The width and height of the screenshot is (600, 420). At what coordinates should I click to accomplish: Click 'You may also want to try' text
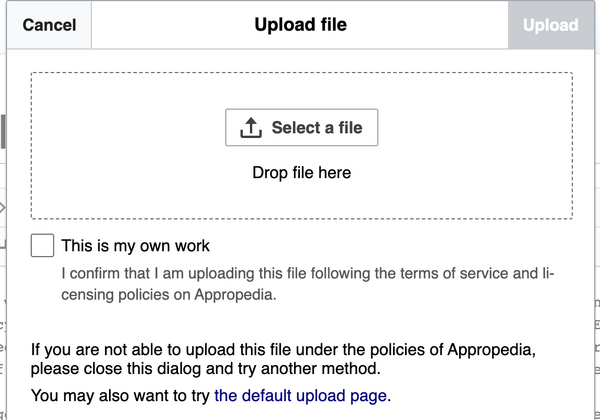pyautogui.click(x=121, y=396)
